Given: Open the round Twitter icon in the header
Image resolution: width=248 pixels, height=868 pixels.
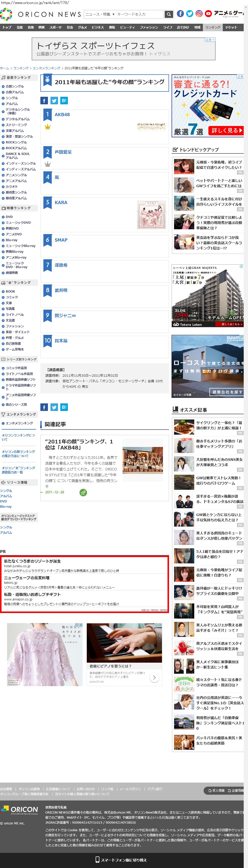Looking at the screenshot, I should (x=190, y=13).
